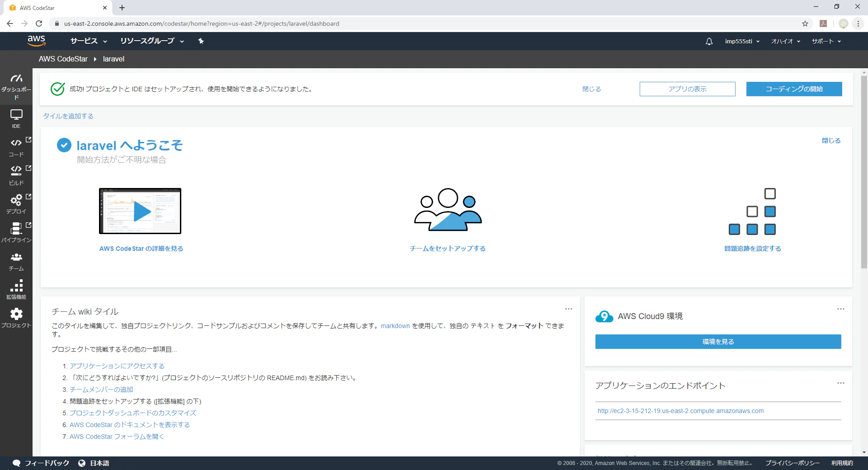Viewport: 868px width, 470px height.
Task: Click the Chrome menu three-dots icon
Action: click(858, 23)
